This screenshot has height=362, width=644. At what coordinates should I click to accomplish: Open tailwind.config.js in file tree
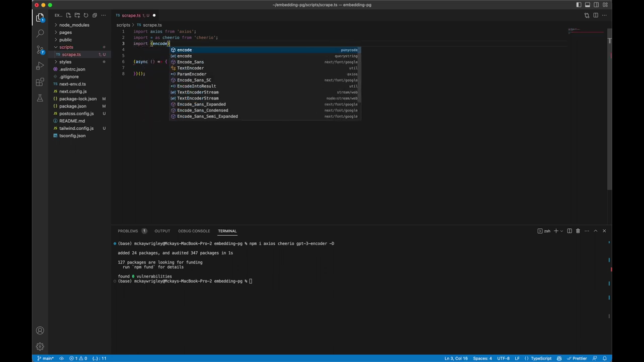coord(76,128)
